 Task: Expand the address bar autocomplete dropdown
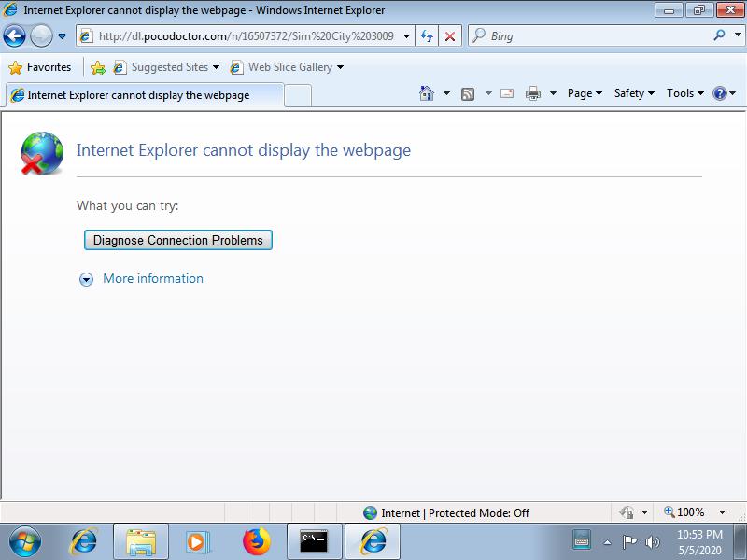click(406, 36)
